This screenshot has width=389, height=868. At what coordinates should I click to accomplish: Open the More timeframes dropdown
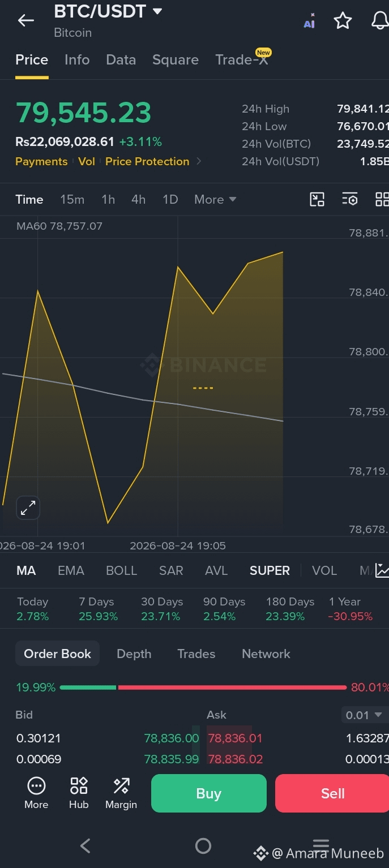(x=215, y=199)
